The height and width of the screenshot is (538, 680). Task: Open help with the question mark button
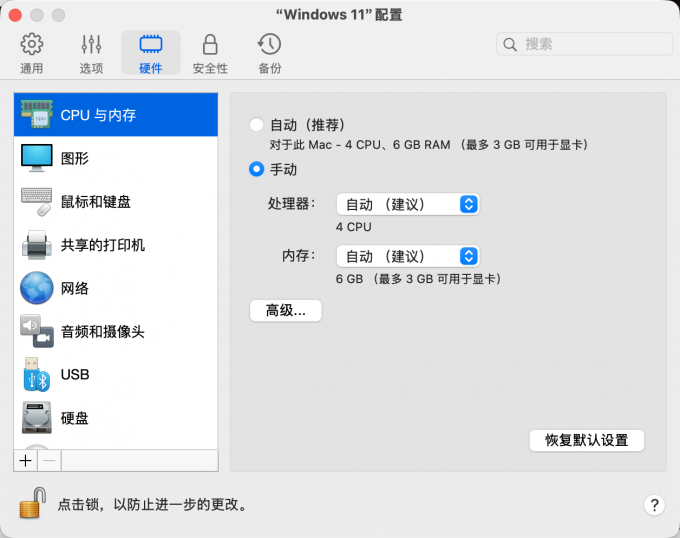coord(654,505)
